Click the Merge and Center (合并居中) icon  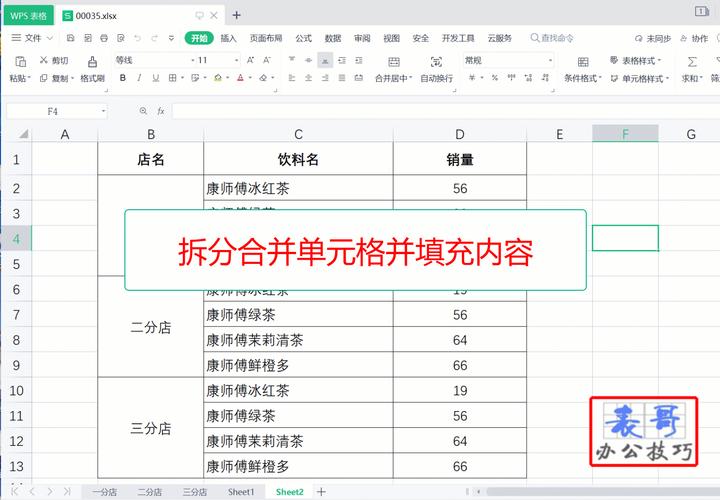(x=394, y=62)
